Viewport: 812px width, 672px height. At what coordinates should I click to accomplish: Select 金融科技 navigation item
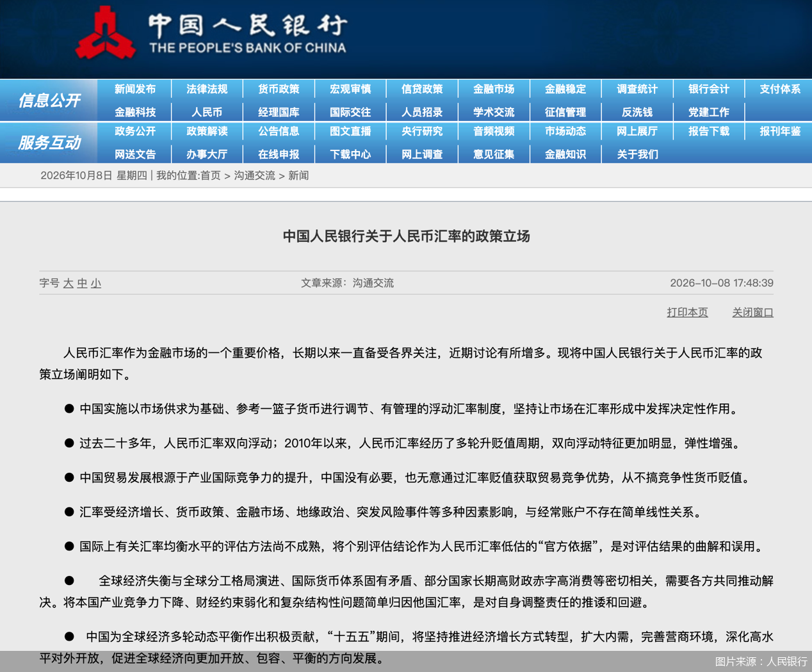coord(135,112)
